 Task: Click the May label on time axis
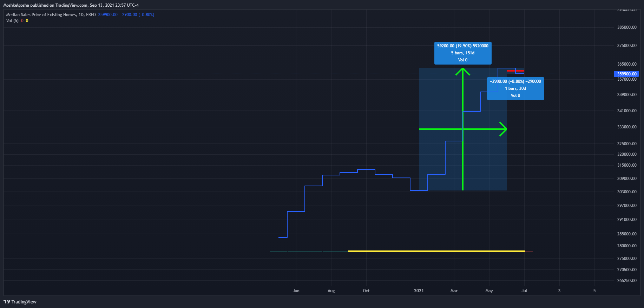pos(489,291)
